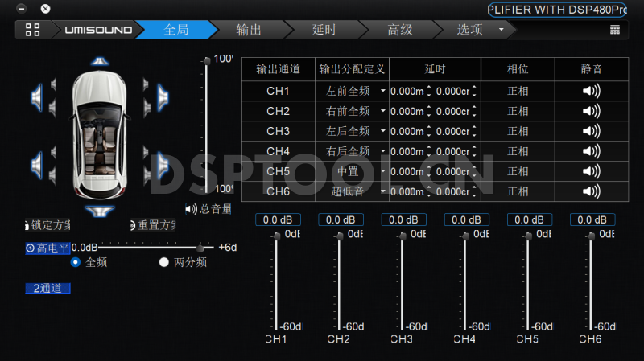Click the CH4 0.0 dB gain field
The width and height of the screenshot is (644, 361).
click(x=466, y=219)
